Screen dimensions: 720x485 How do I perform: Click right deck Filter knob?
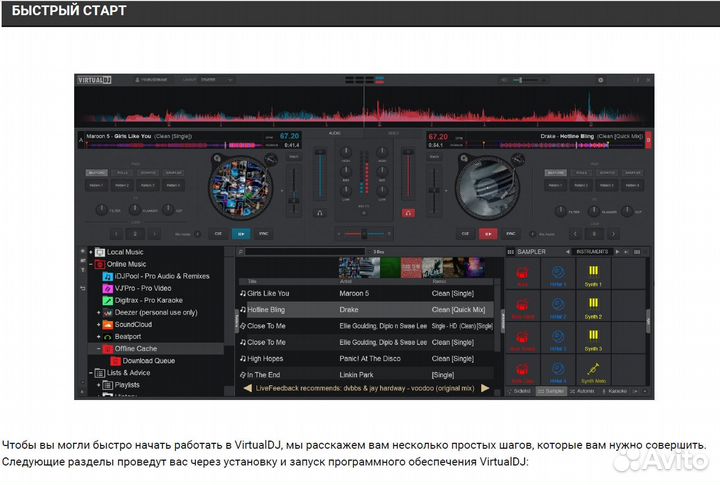pyautogui.click(x=560, y=211)
